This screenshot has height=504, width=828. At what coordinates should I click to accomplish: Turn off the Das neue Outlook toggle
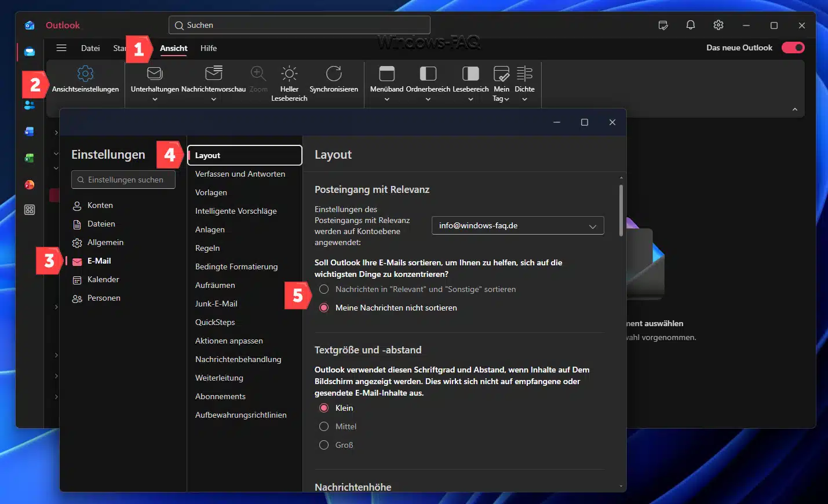(793, 48)
